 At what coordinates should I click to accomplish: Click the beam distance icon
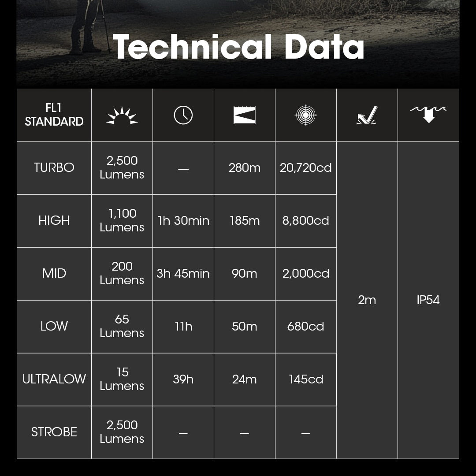pos(244,115)
